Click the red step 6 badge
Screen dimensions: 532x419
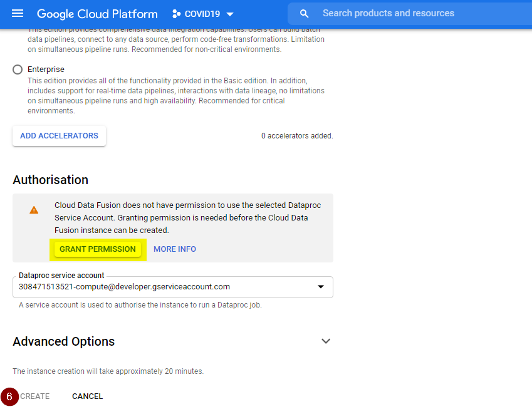[x=9, y=396]
